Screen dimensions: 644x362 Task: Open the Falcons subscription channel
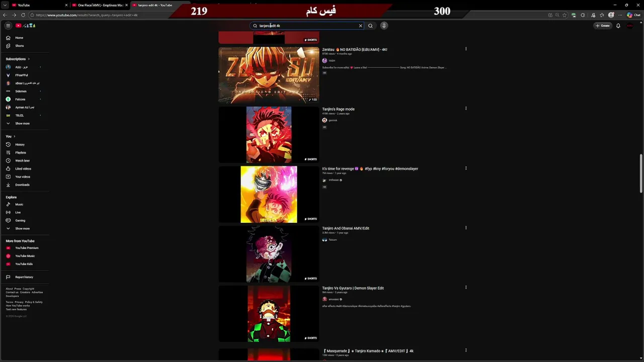point(24,99)
